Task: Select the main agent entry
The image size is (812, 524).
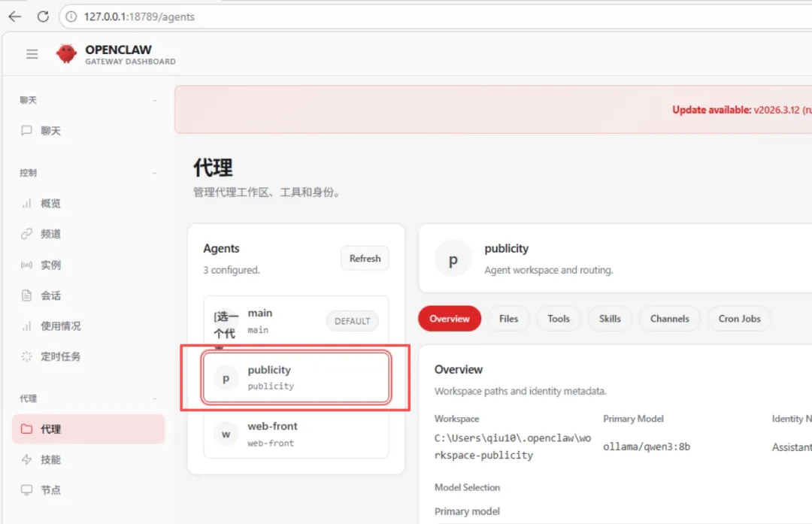Action: click(296, 321)
